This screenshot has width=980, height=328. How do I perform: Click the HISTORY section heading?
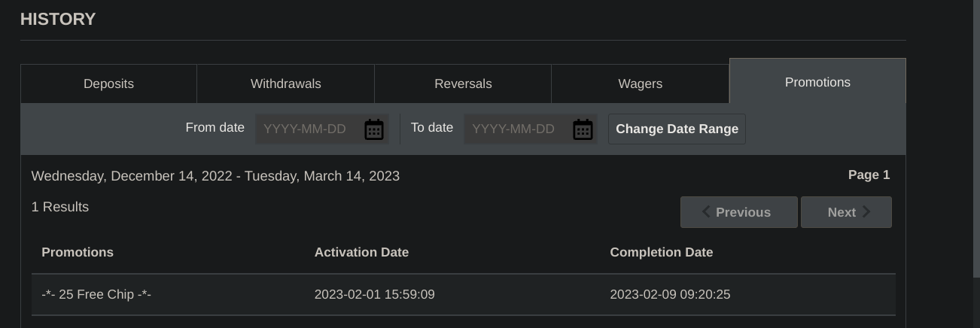[x=58, y=20]
